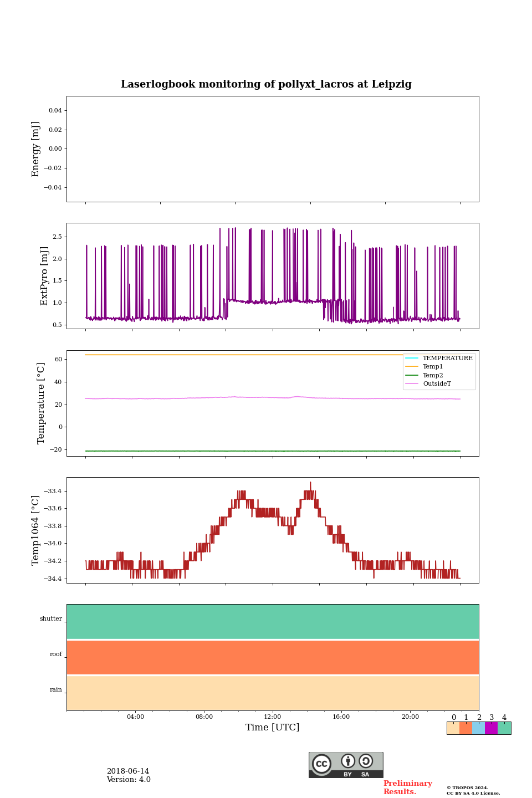532x798 pixels.
Task: Click the 2018-06-14 date text
Action: 128,771
